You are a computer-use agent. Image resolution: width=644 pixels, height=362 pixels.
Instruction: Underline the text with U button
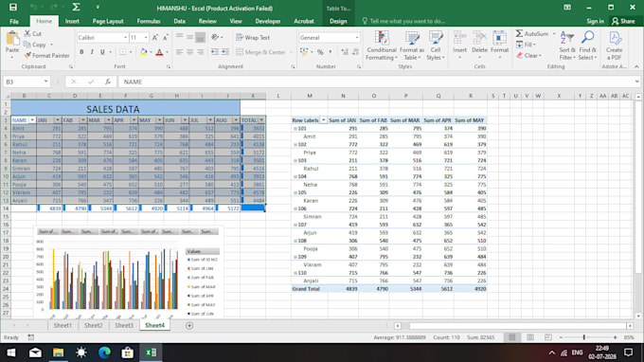pos(102,52)
